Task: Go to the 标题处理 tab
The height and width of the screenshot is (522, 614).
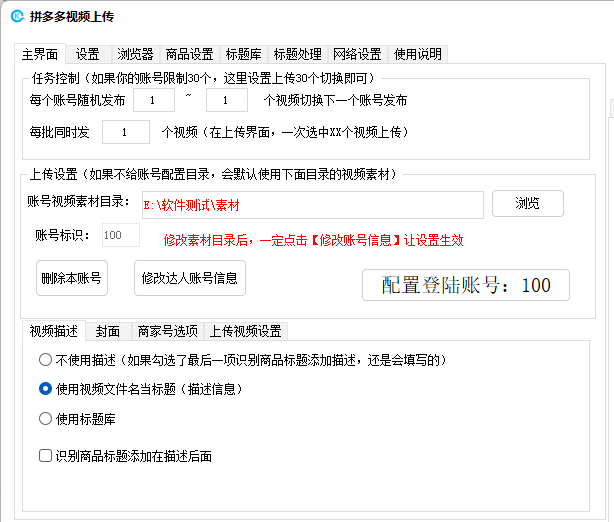Action: coord(298,54)
